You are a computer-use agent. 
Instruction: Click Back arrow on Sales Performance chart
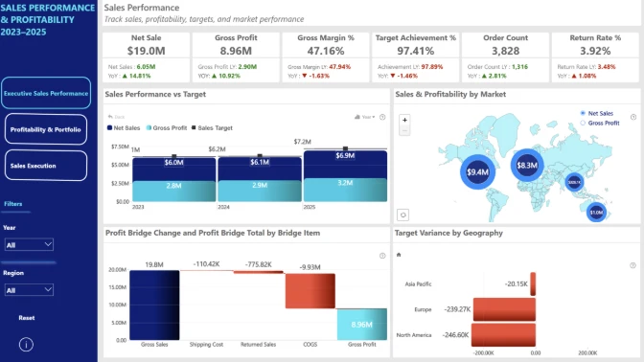(x=116, y=117)
